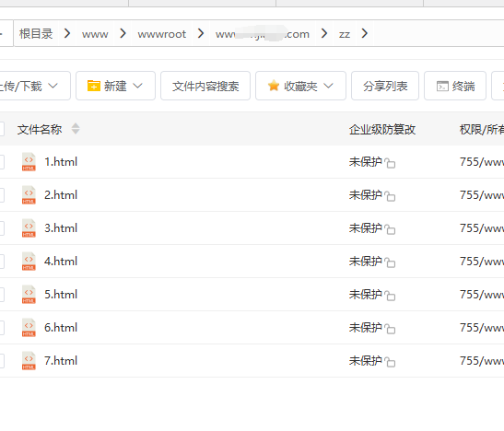
Task: Sort files using 文件名称 sort arrows
Action: (x=76, y=129)
